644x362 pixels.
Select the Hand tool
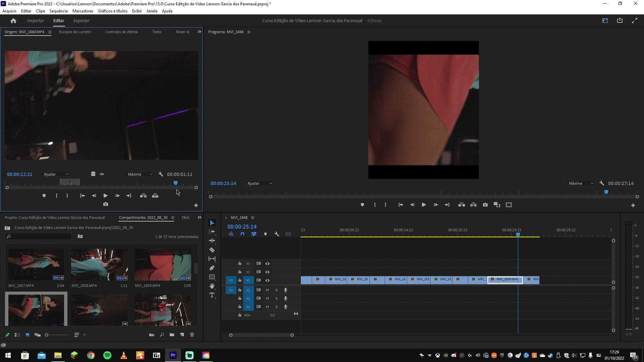[212, 286]
